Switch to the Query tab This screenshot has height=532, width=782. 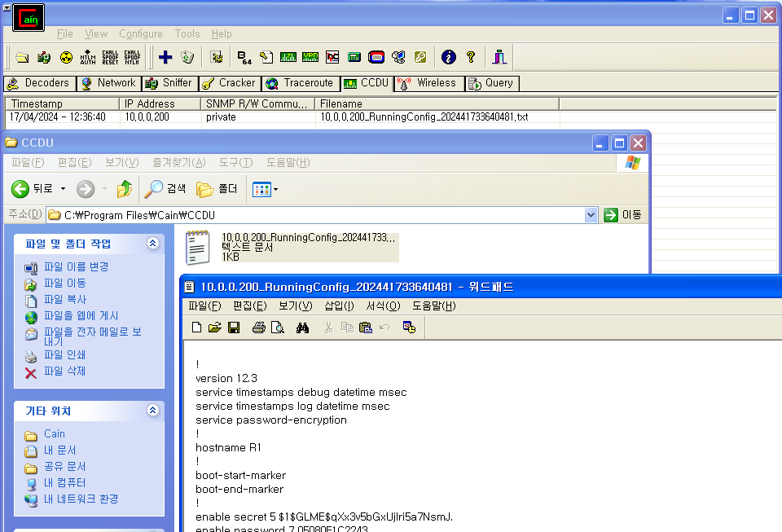click(x=492, y=83)
